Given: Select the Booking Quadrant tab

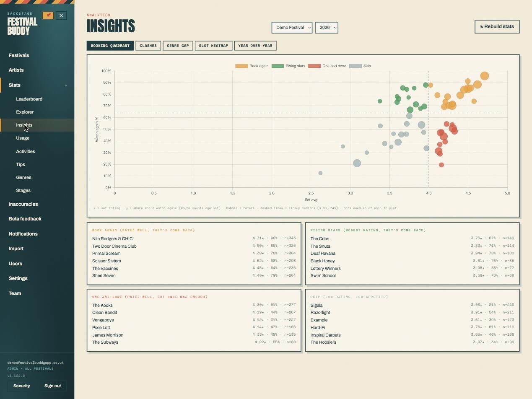Looking at the screenshot, I should [110, 46].
